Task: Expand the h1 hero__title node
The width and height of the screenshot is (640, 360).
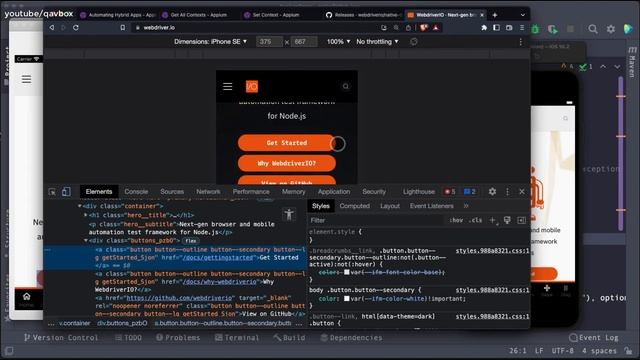Action: pyautogui.click(x=86, y=215)
